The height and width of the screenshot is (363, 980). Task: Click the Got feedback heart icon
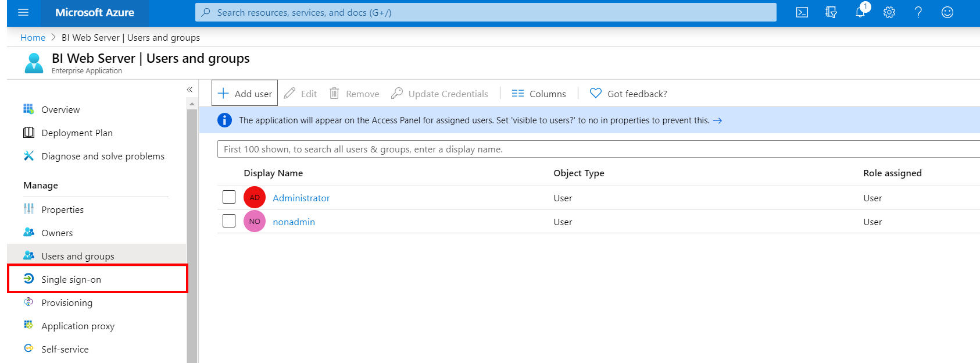tap(596, 93)
